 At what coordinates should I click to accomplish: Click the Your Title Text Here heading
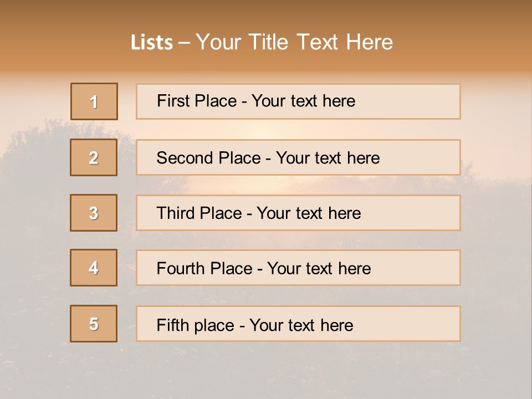click(294, 42)
